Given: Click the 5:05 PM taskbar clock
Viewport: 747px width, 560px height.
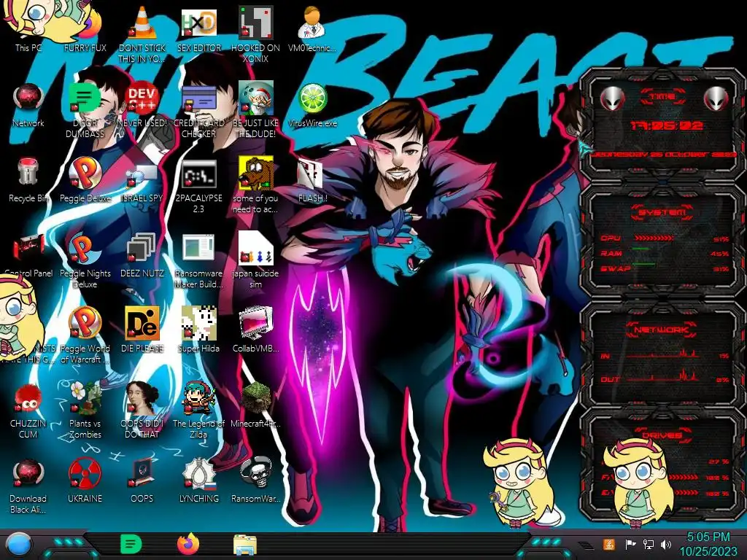Looking at the screenshot, I should point(708,544).
